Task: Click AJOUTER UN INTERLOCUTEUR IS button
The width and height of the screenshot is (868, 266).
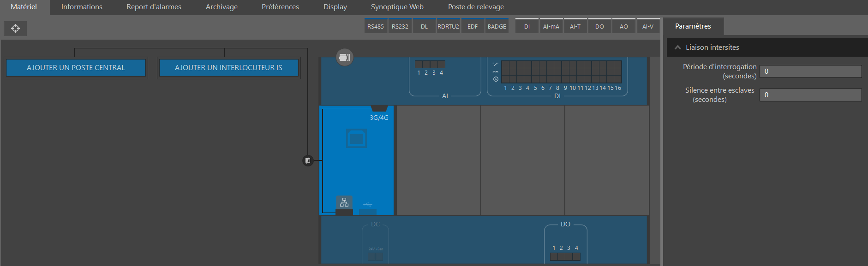Action: 228,68
